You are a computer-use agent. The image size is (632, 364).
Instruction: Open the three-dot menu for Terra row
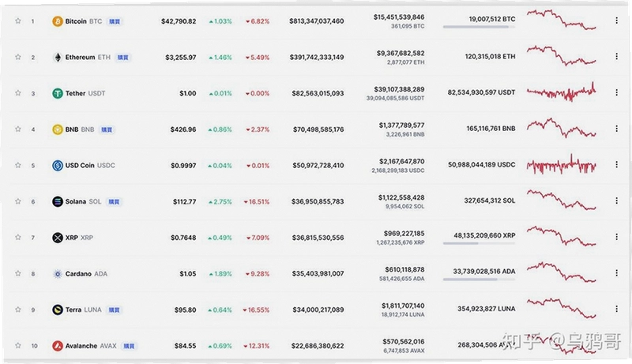[x=616, y=309]
